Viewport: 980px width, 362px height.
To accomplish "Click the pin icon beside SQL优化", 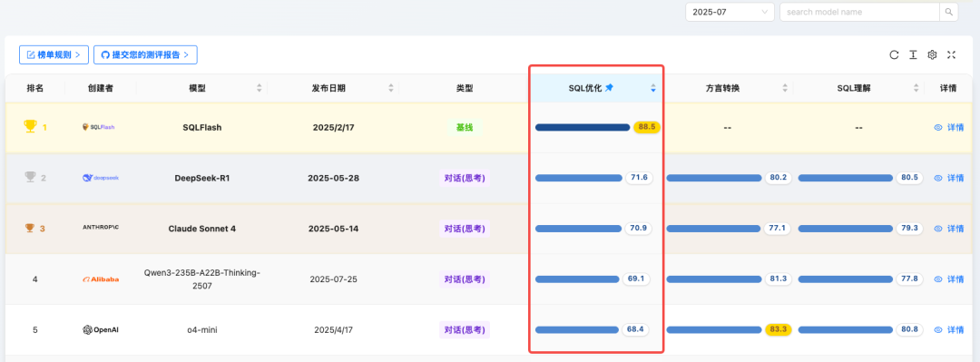I will pos(610,88).
